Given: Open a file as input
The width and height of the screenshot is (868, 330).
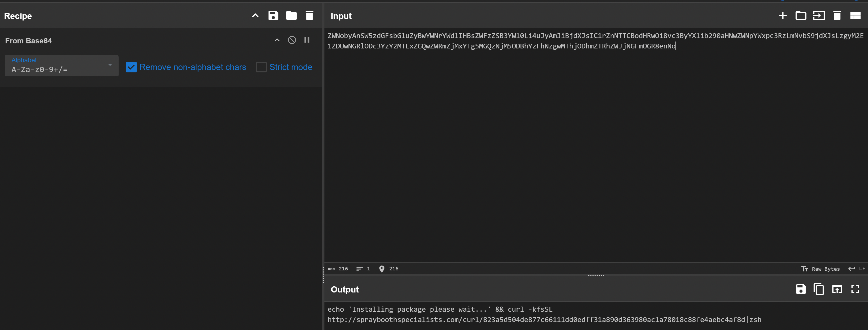Looking at the screenshot, I should click(801, 15).
